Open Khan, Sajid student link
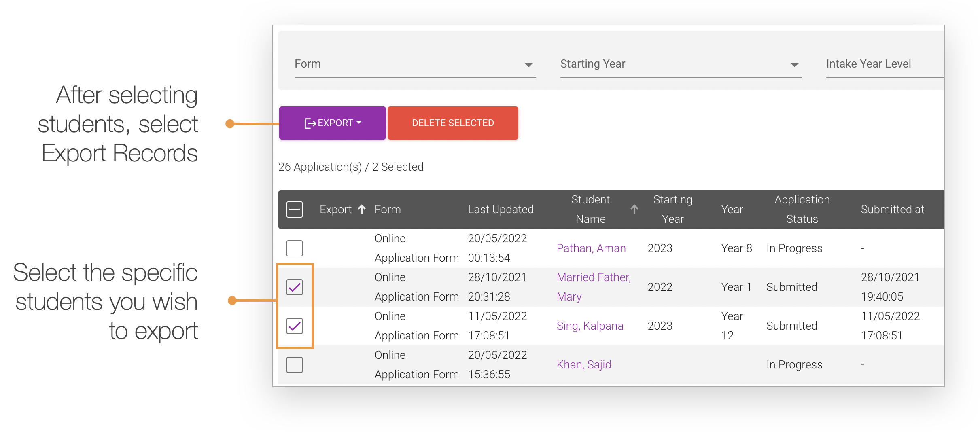 583,364
